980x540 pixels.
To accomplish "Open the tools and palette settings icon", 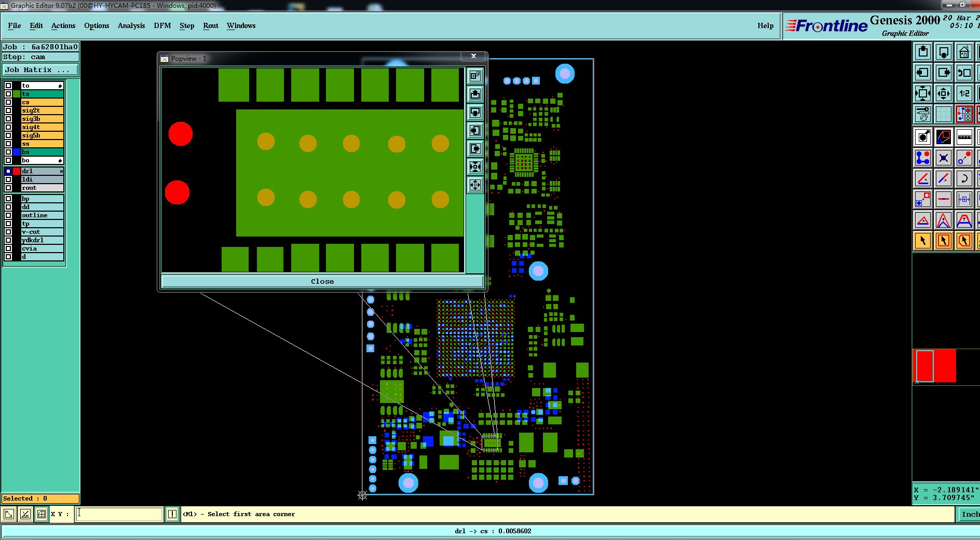I will [x=923, y=114].
